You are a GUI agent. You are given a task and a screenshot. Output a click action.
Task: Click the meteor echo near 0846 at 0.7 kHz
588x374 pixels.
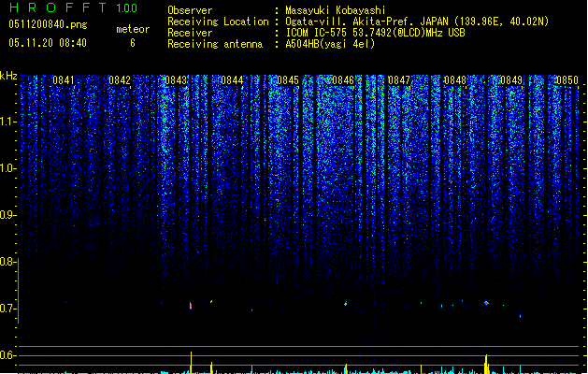pos(345,304)
